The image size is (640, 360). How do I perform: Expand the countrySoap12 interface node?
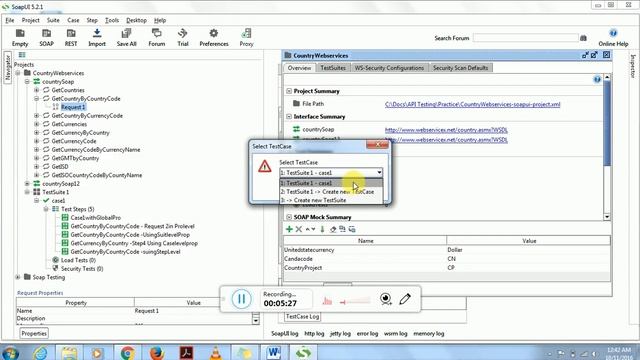[x=27, y=184]
